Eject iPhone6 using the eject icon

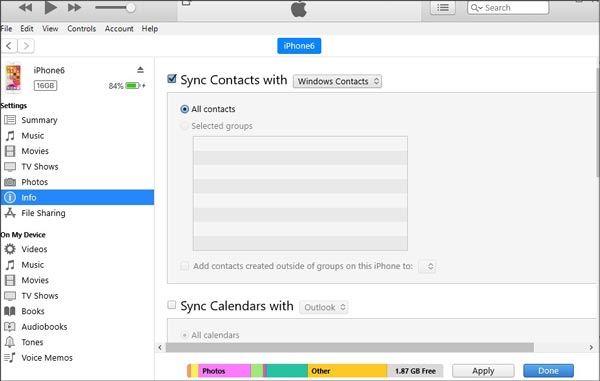click(140, 70)
